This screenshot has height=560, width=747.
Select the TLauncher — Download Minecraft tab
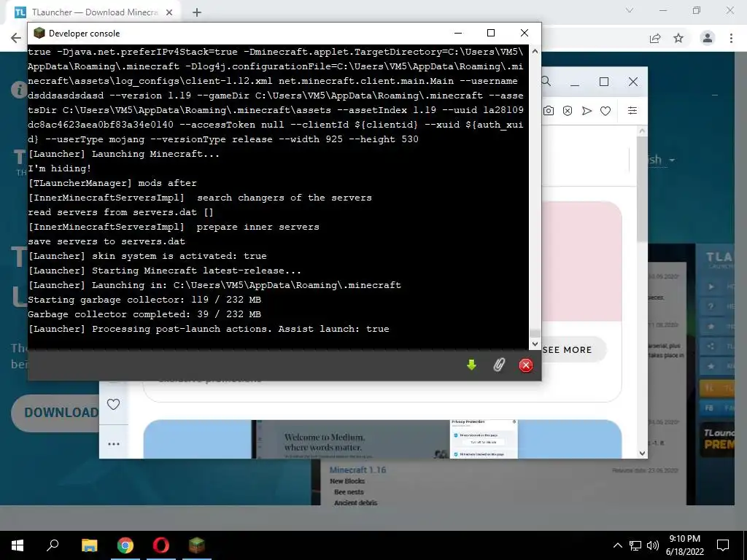(94, 12)
